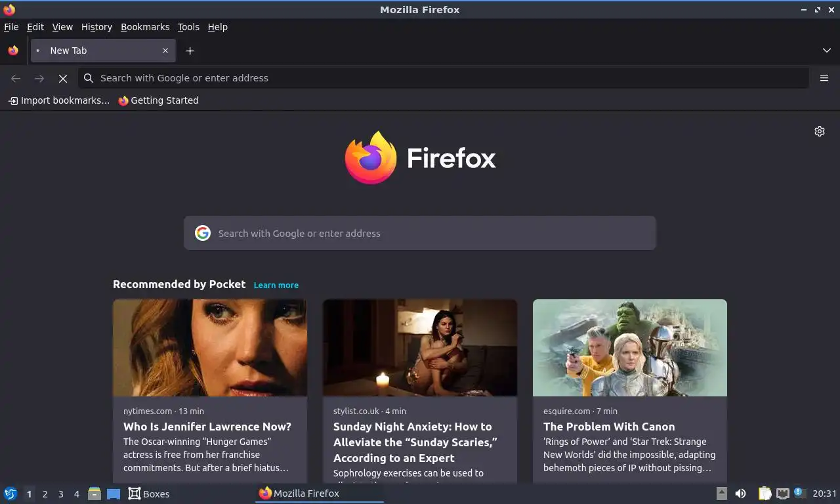Click the Mozilla Firefox taskbar entry

tap(319, 493)
